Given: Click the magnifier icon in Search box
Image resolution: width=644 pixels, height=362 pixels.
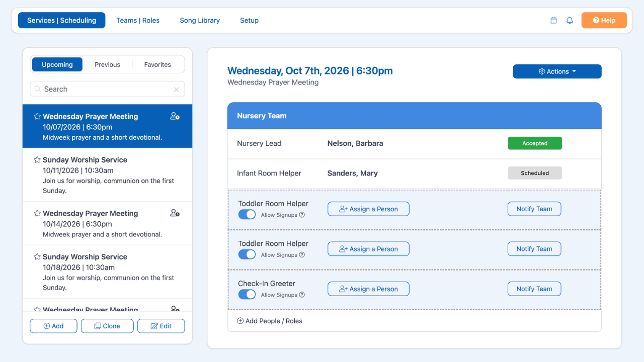Looking at the screenshot, I should [38, 89].
